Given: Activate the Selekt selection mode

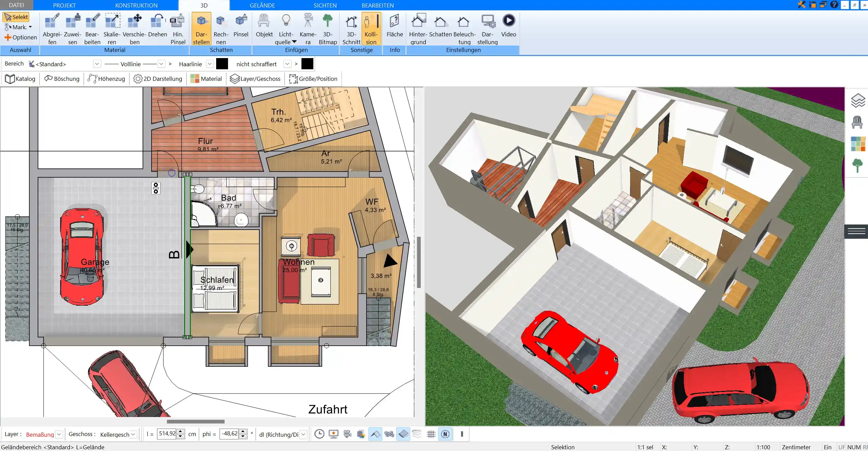Looking at the screenshot, I should coord(16,17).
